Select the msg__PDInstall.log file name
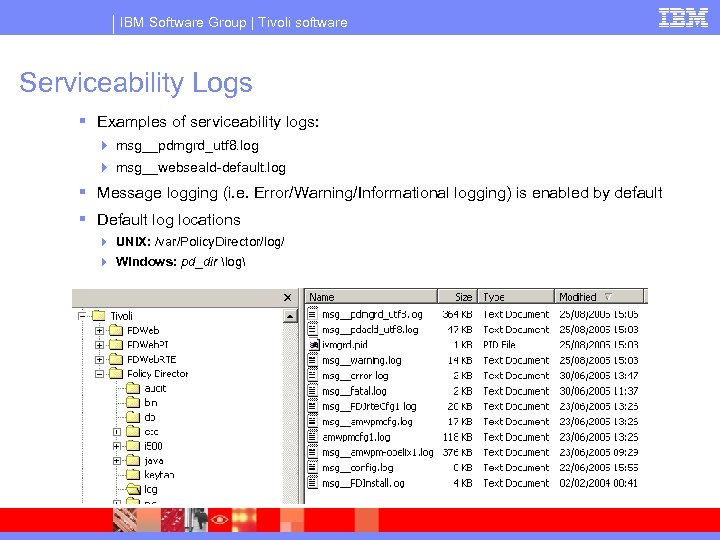 [x=363, y=483]
